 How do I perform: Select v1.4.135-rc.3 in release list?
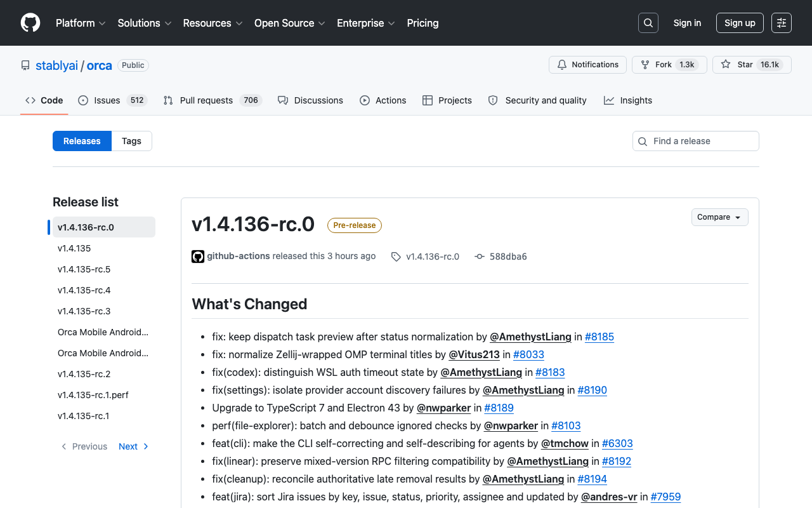pos(104,311)
